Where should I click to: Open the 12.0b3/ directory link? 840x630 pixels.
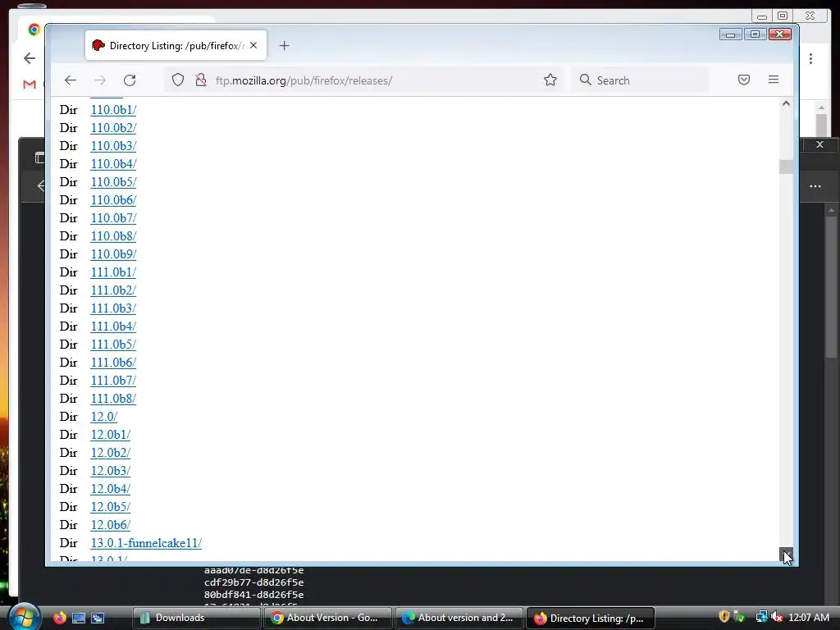pos(111,471)
